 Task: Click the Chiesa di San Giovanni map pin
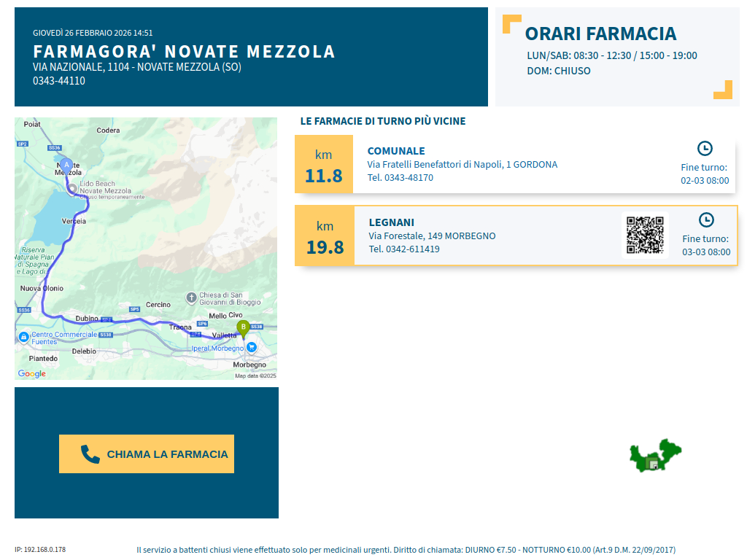coord(191,297)
